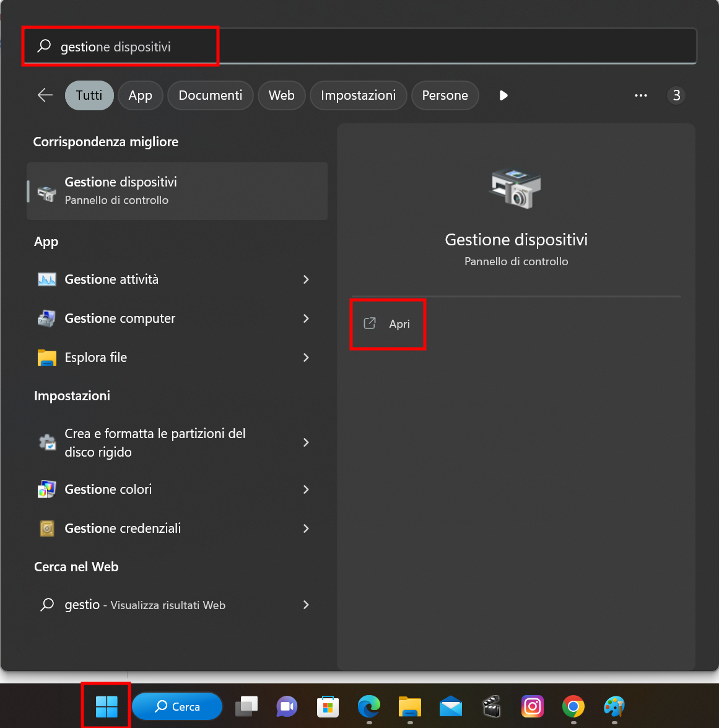
Task: Launch File Explorer from the taskbar
Action: 409,707
